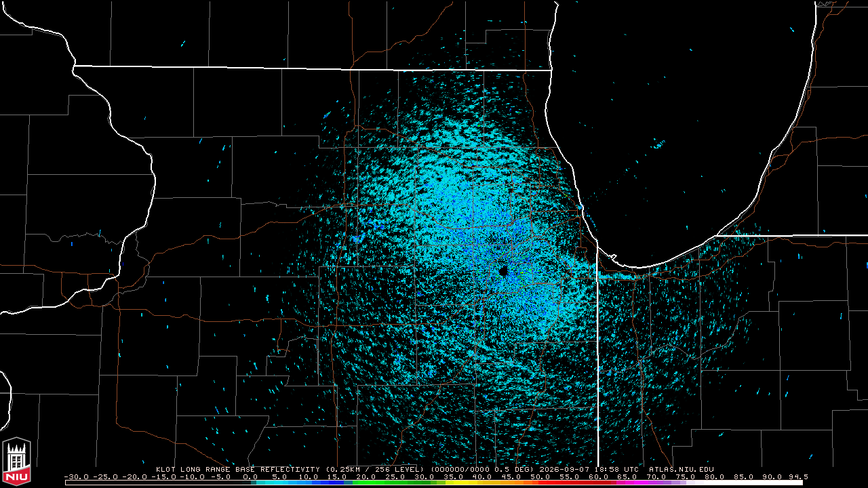The image size is (868, 488).
Task: Click the ATLAS.NIU.EDU text
Action: (682, 469)
